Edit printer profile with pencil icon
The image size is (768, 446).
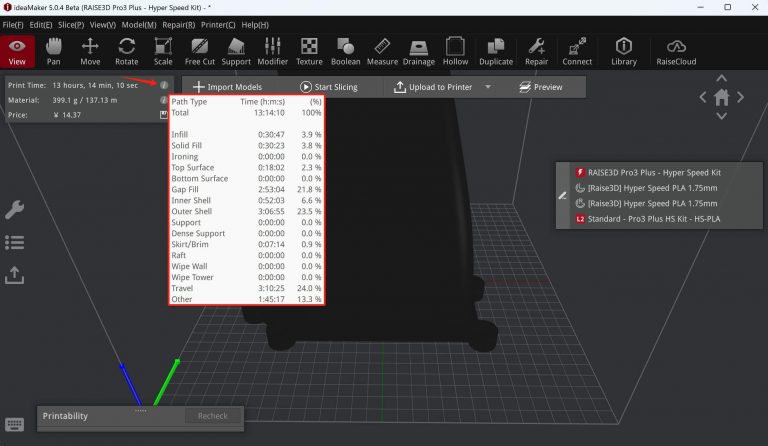562,196
